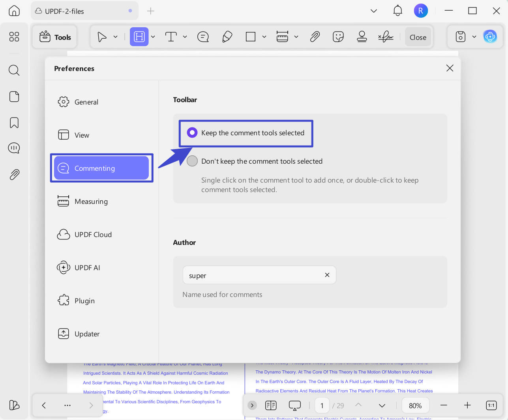
Task: Open the user account avatar R
Action: pos(421,11)
